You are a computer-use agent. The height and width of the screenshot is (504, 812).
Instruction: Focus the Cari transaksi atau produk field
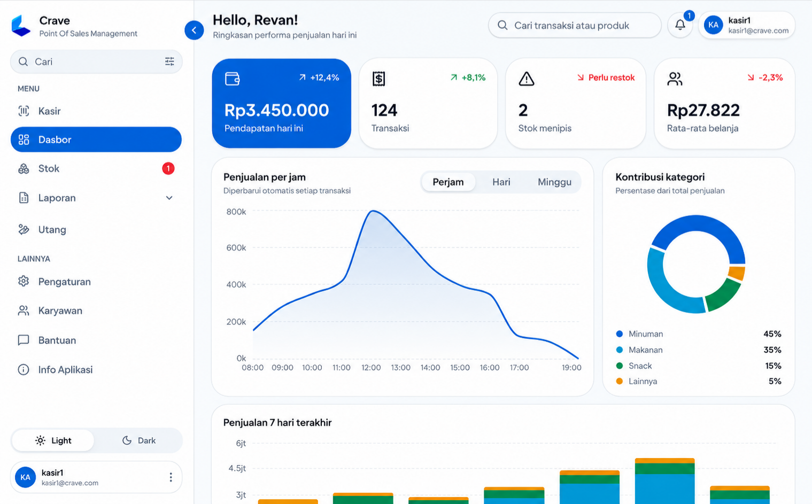[x=575, y=25]
